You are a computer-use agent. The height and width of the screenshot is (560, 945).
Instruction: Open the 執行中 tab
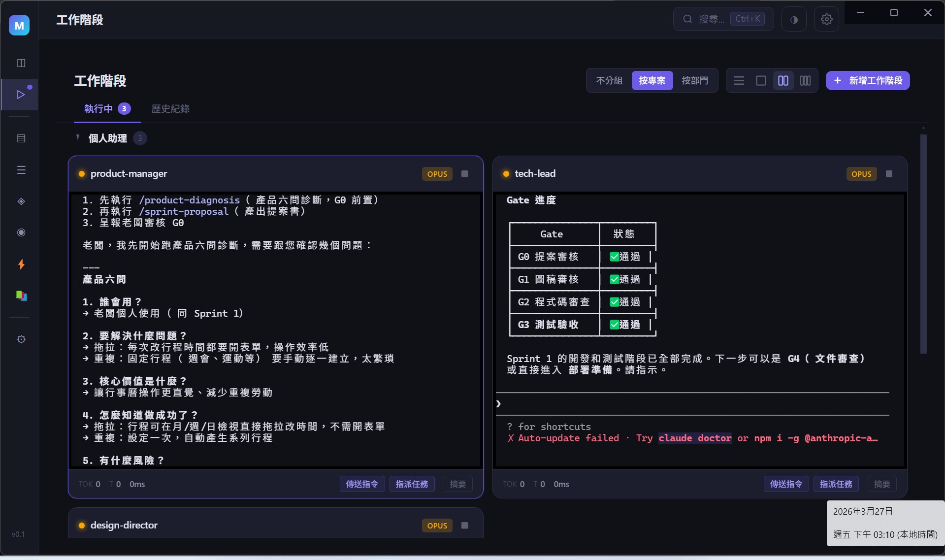tap(107, 109)
